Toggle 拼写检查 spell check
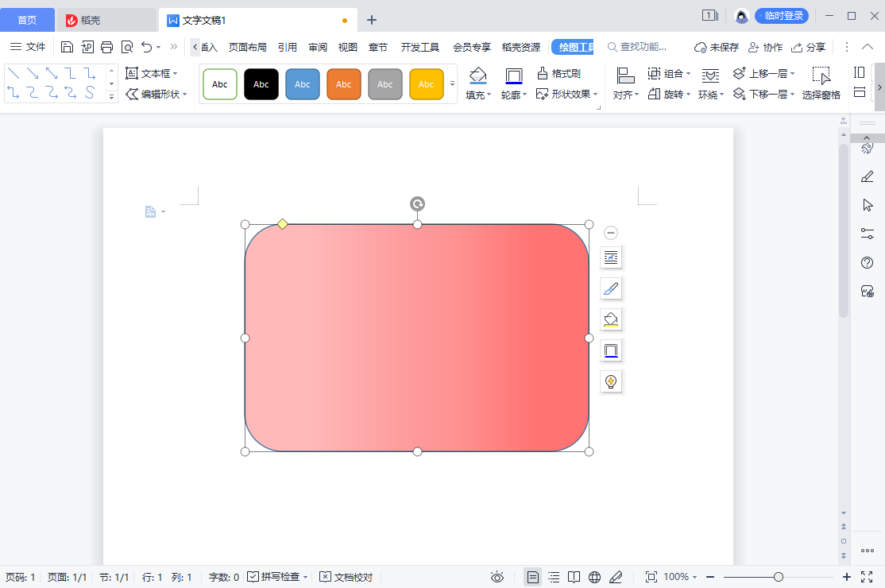Viewport: 885px width, 588px height. pos(276,577)
